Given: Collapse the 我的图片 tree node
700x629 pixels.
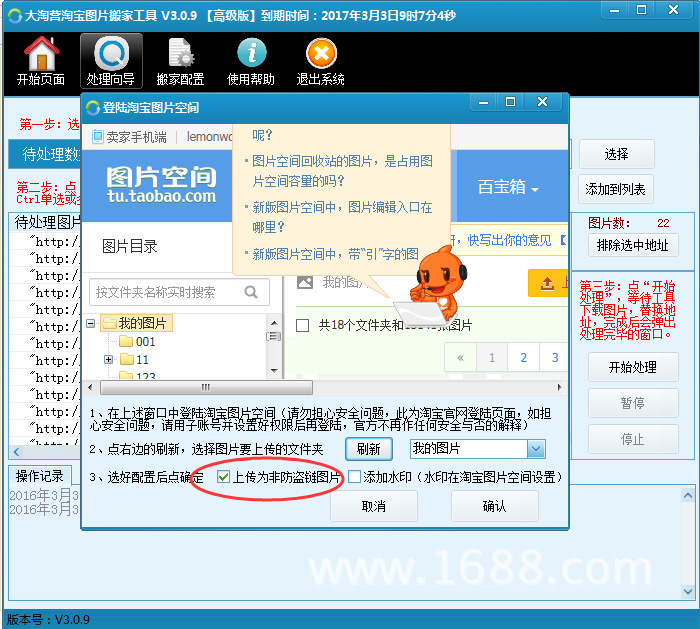Looking at the screenshot, I should coord(91,323).
